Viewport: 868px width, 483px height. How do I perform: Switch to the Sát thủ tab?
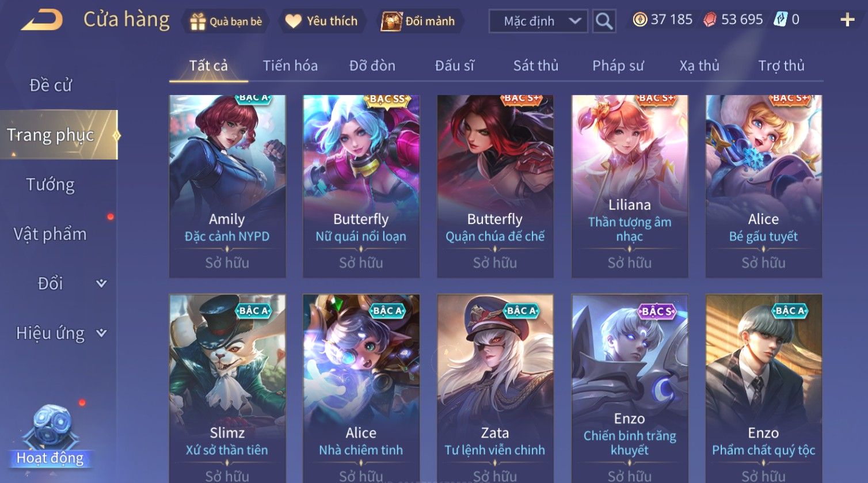[535, 66]
